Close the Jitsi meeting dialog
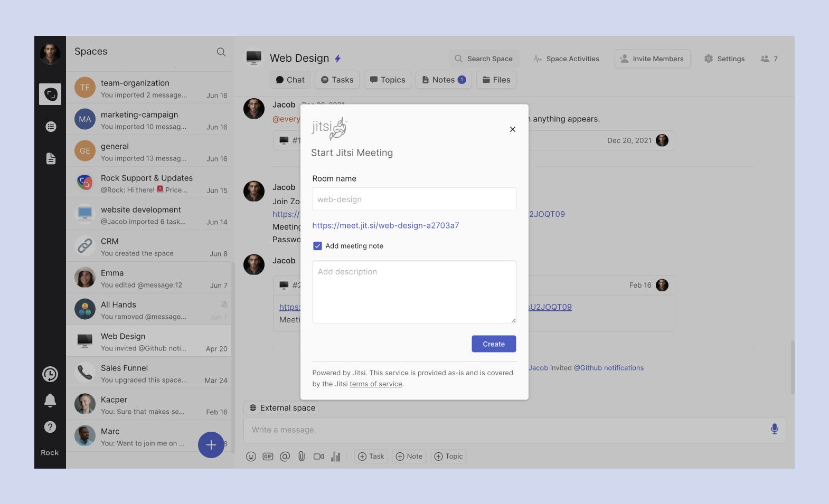The width and height of the screenshot is (829, 504). 512,129
